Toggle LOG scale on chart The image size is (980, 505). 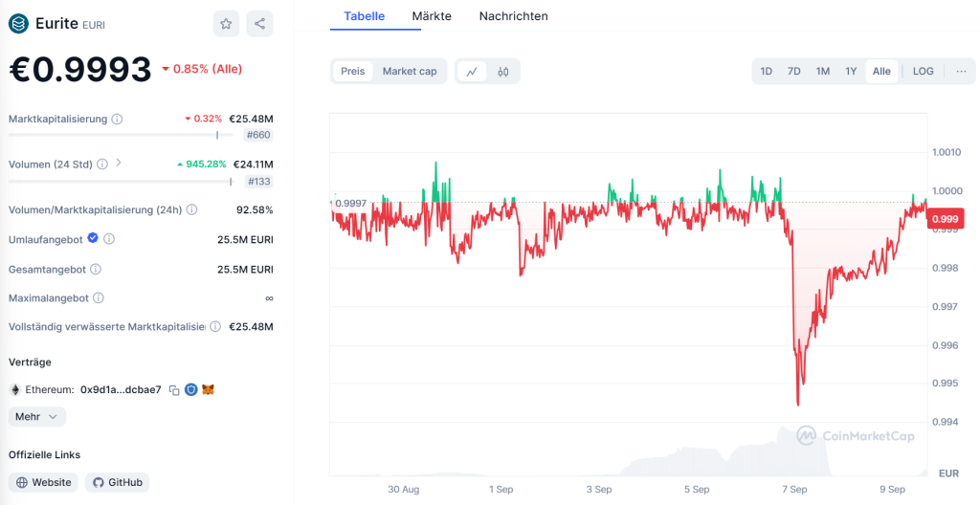pos(924,71)
